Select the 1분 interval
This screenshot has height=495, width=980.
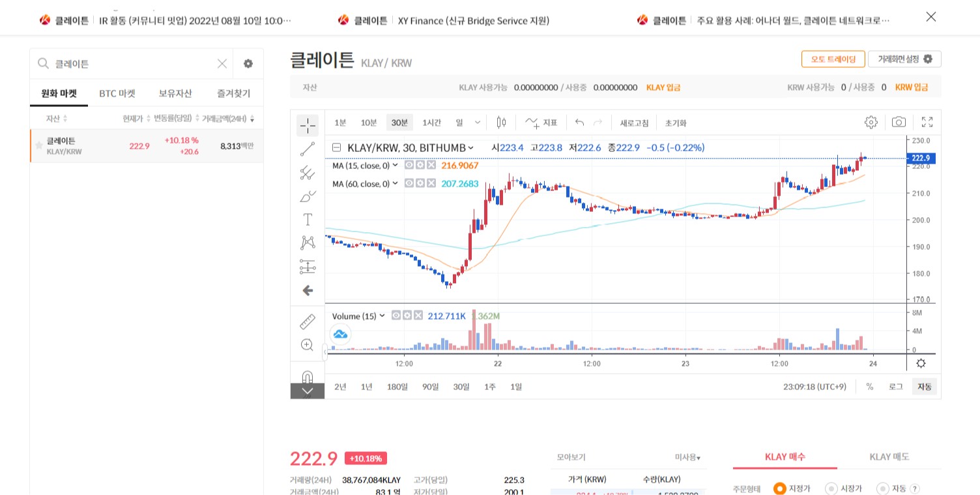pos(340,123)
